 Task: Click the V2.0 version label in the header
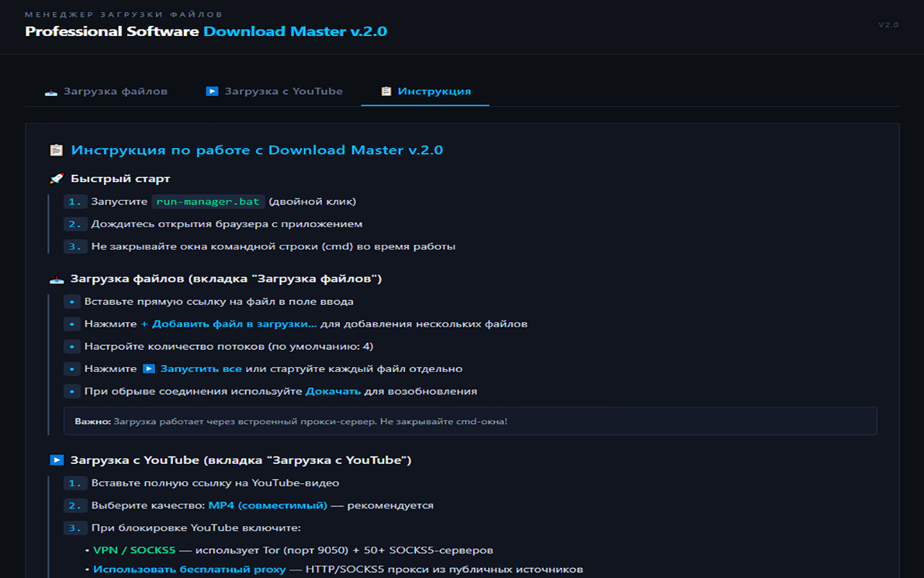[888, 25]
